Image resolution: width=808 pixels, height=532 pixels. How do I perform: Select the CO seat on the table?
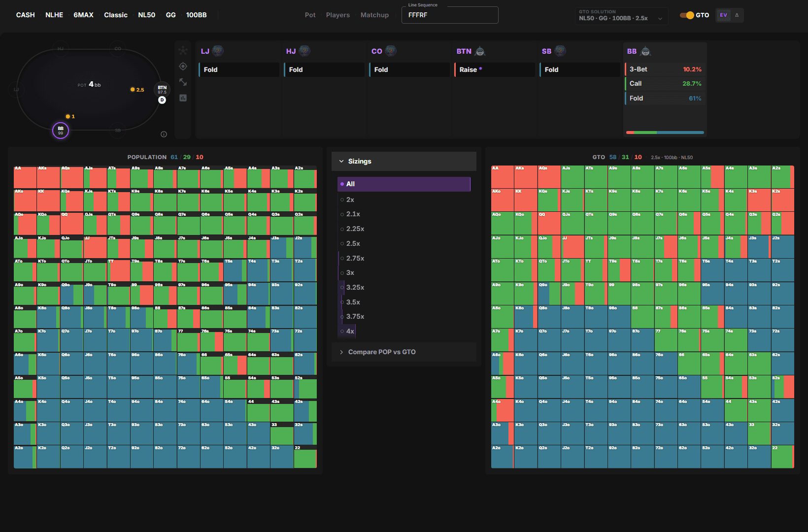[x=118, y=49]
